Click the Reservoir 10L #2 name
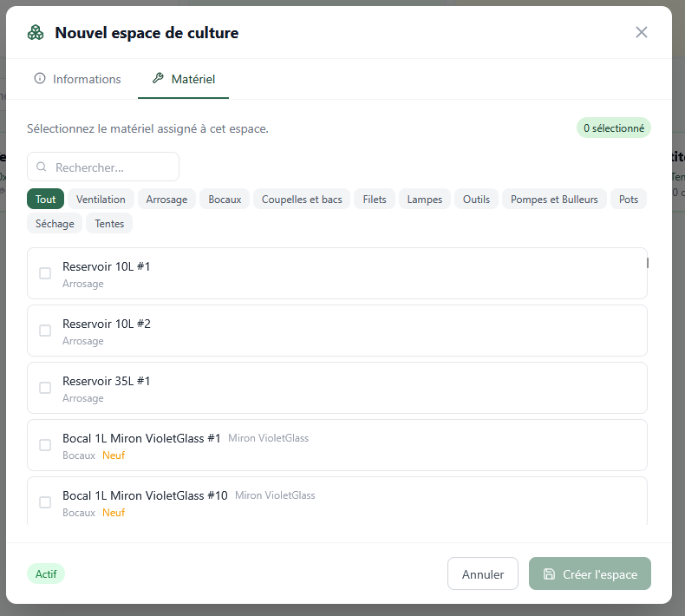 107,324
